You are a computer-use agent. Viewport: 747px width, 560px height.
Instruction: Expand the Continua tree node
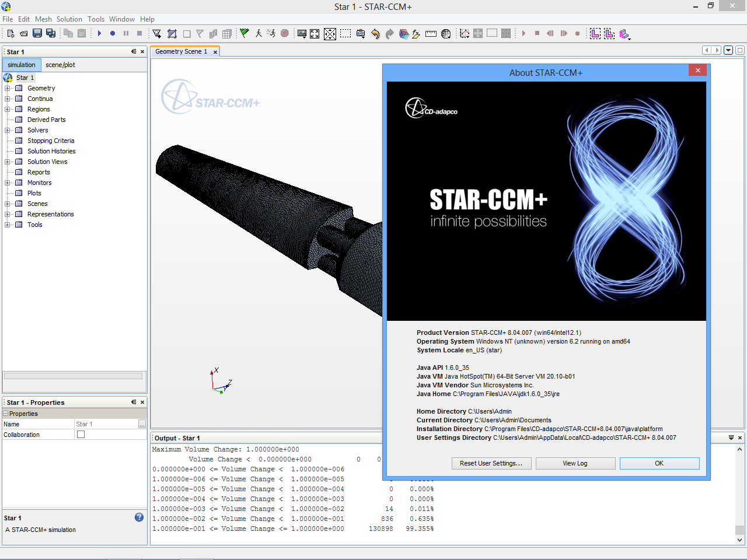[x=8, y=99]
